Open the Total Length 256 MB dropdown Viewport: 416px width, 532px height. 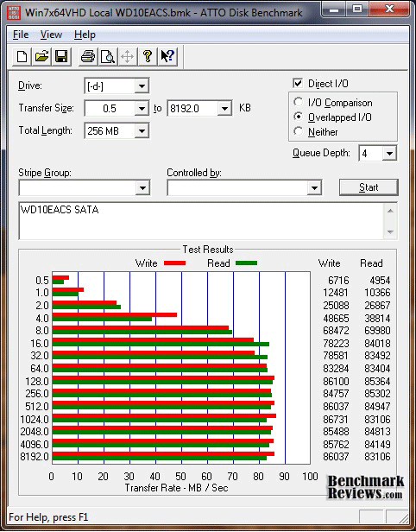[x=142, y=131]
